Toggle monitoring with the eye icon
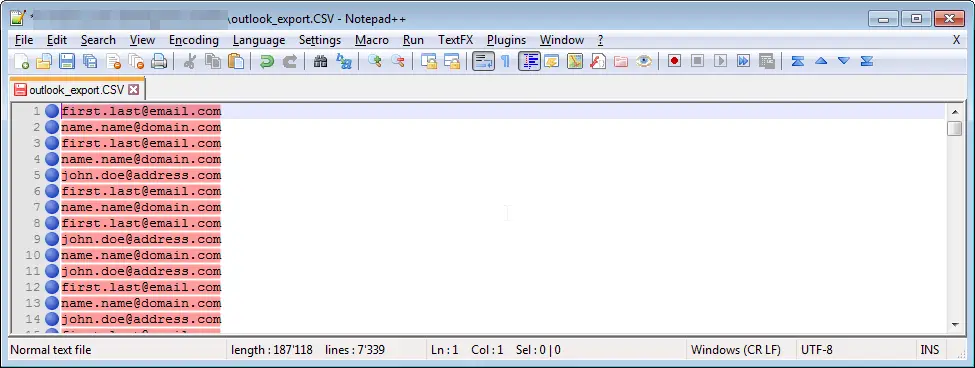975x368 pixels. click(x=644, y=62)
